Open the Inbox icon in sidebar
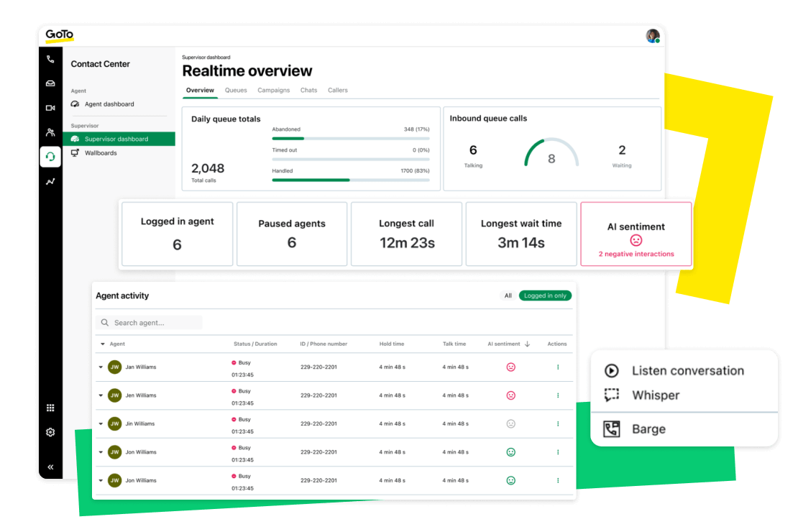 50,83
